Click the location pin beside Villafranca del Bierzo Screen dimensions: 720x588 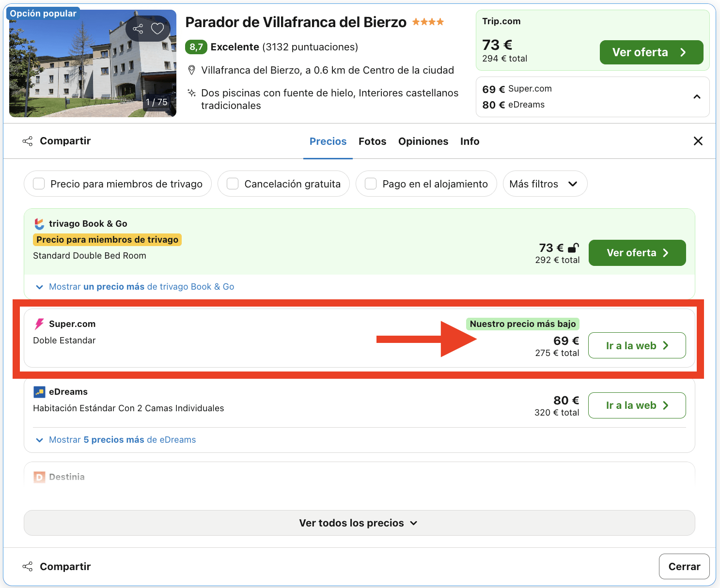coord(191,70)
